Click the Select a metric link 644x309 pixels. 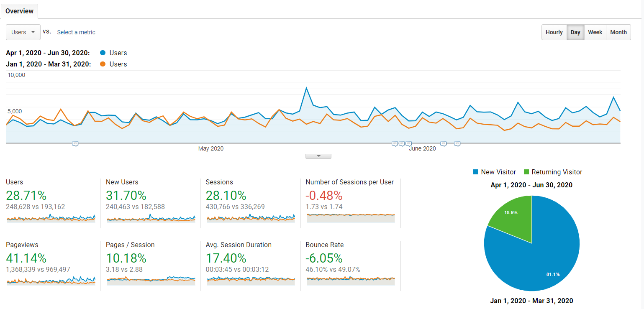76,32
